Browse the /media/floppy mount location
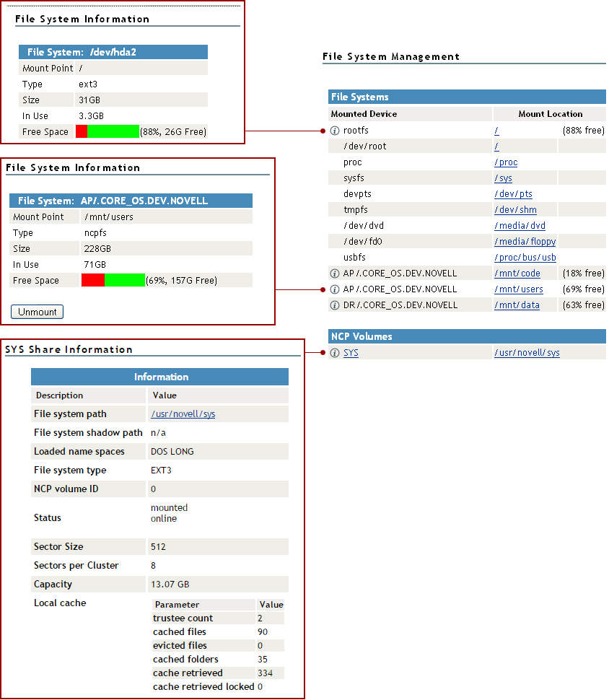Image resolution: width=609 pixels, height=700 pixels. pyautogui.click(x=525, y=242)
